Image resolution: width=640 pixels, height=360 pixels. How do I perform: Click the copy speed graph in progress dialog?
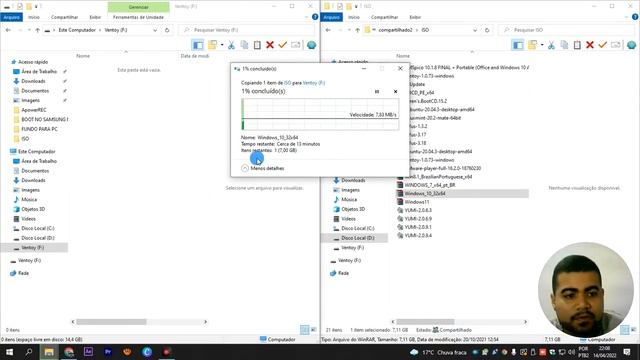pyautogui.click(x=320, y=114)
